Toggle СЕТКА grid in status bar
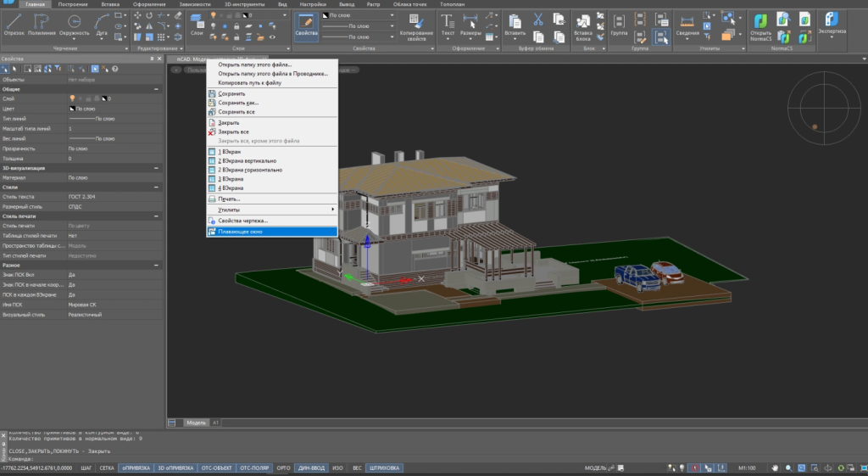 pos(107,468)
